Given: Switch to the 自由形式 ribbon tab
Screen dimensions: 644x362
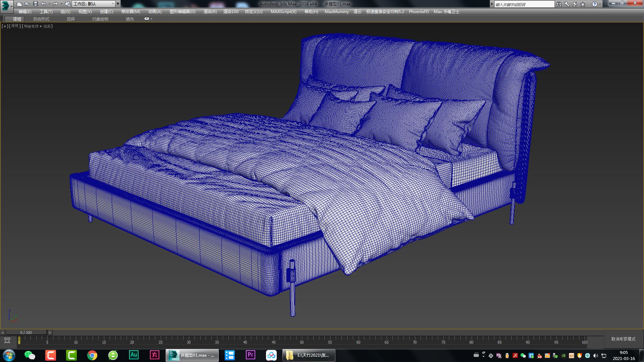Looking at the screenshot, I should [41, 19].
